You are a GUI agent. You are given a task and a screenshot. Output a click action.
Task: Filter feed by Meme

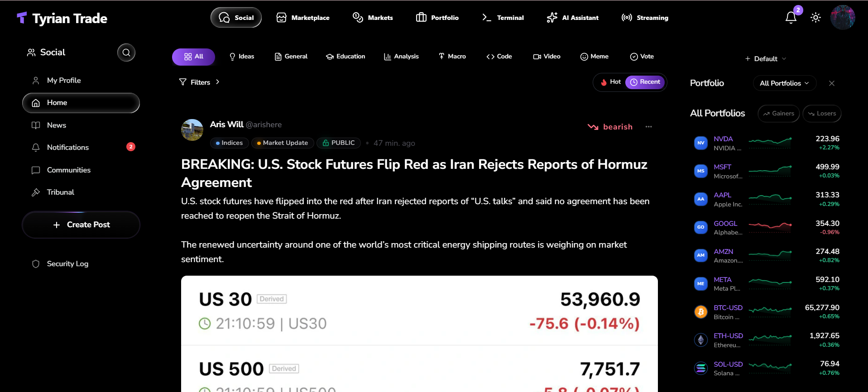click(x=595, y=57)
